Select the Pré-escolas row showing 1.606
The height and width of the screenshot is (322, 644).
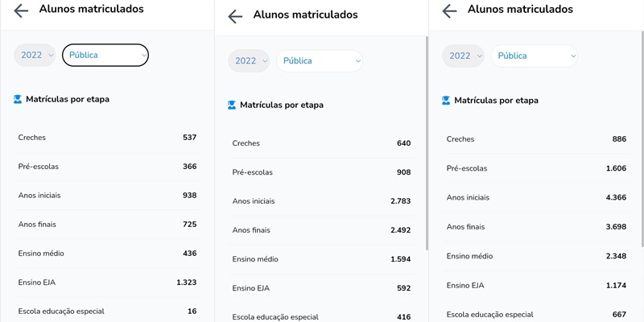click(536, 168)
